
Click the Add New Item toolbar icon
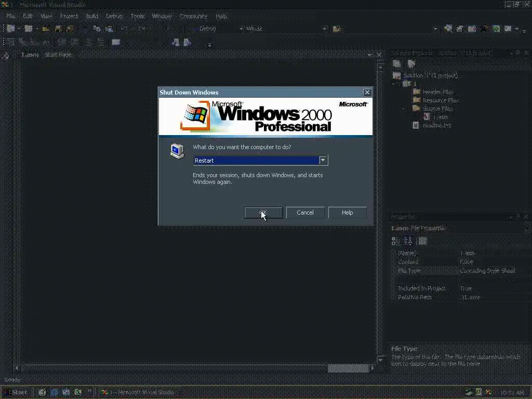pos(29,29)
